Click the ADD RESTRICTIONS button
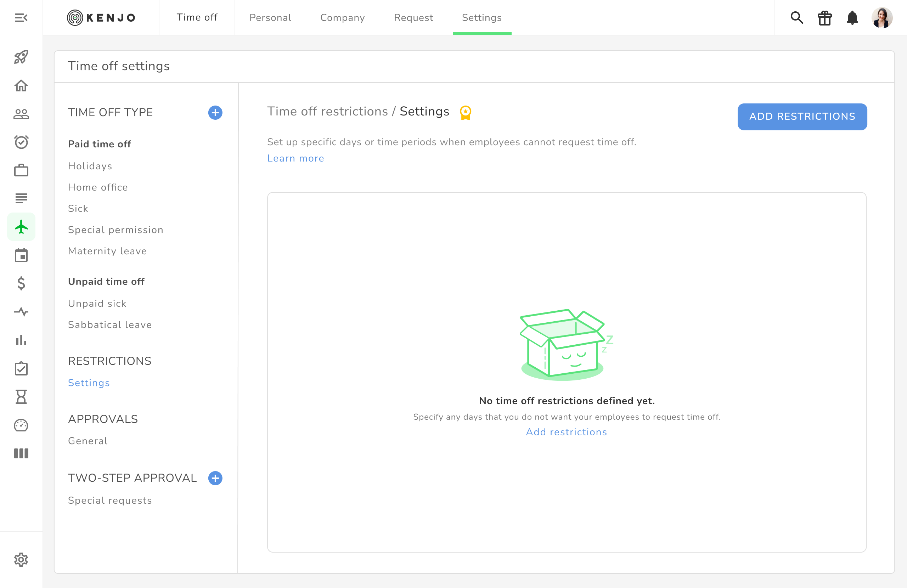 click(802, 117)
